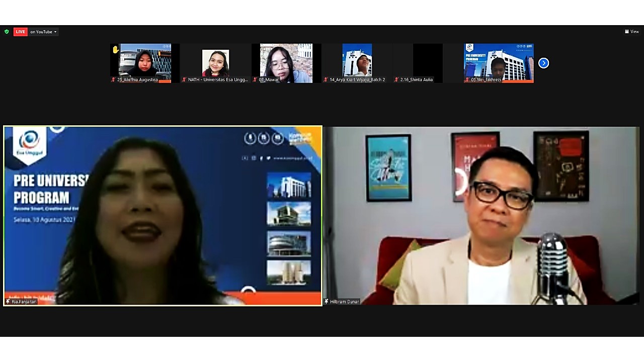The image size is (644, 362).
Task: Select 2.16_Shinta Aulia black video thumbnail
Action: [428, 63]
